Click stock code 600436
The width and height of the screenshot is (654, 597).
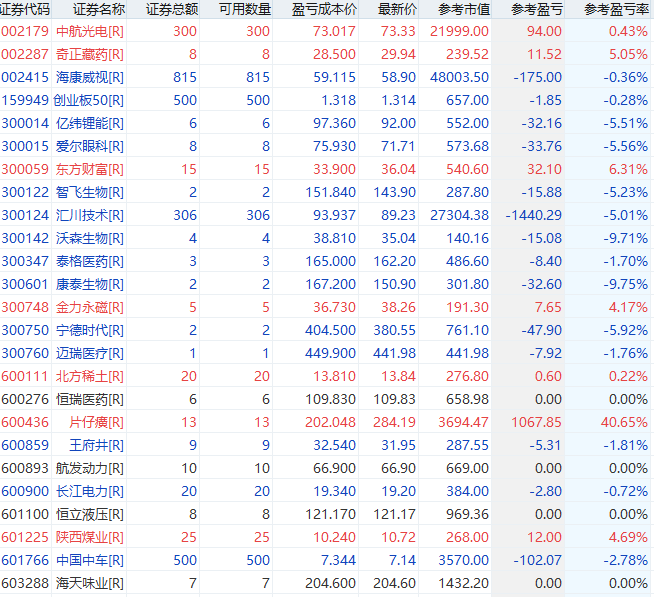point(25,422)
